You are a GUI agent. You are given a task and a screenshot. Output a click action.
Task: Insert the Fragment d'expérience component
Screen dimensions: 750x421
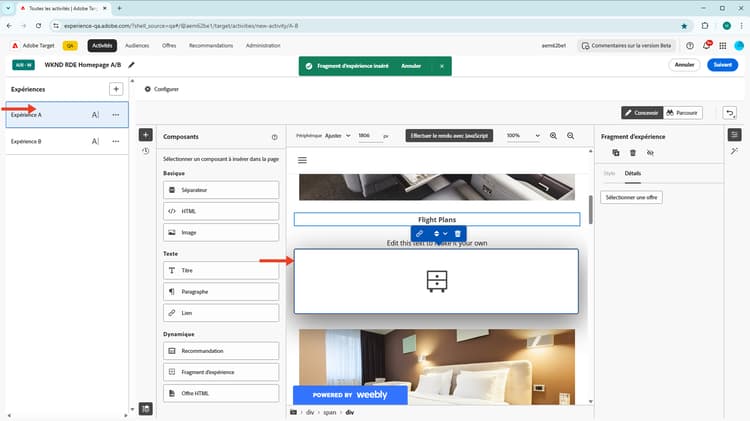click(x=221, y=372)
